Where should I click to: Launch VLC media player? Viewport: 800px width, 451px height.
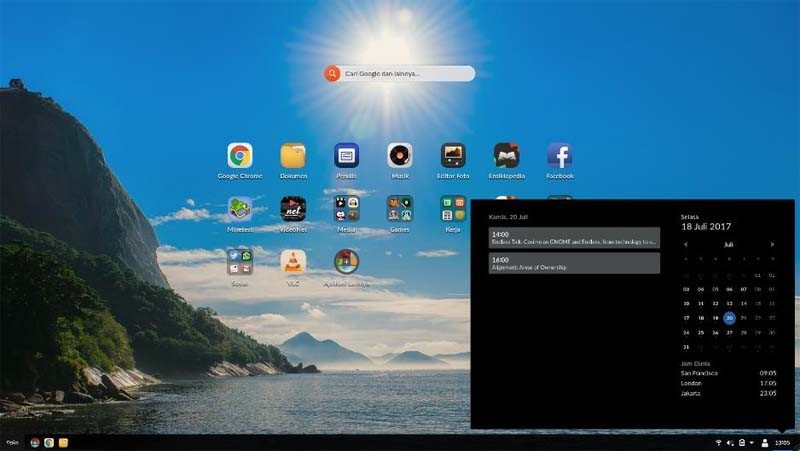point(293,262)
